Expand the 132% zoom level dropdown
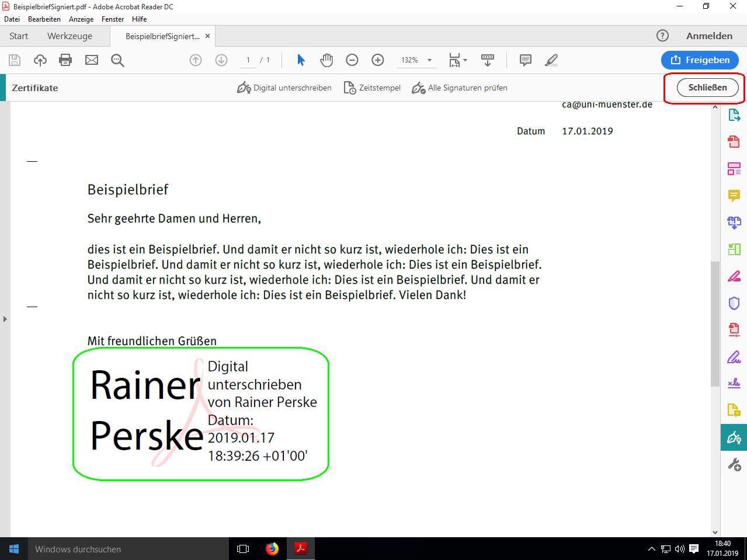 [x=429, y=60]
